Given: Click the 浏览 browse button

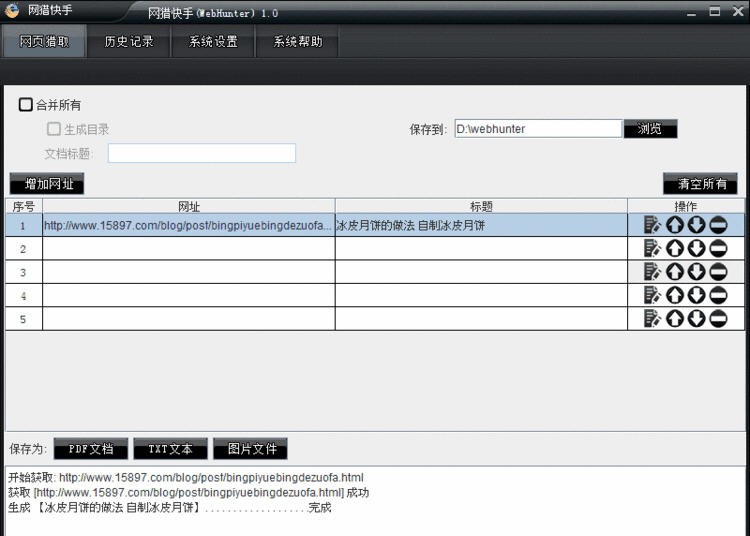Looking at the screenshot, I should [651, 129].
